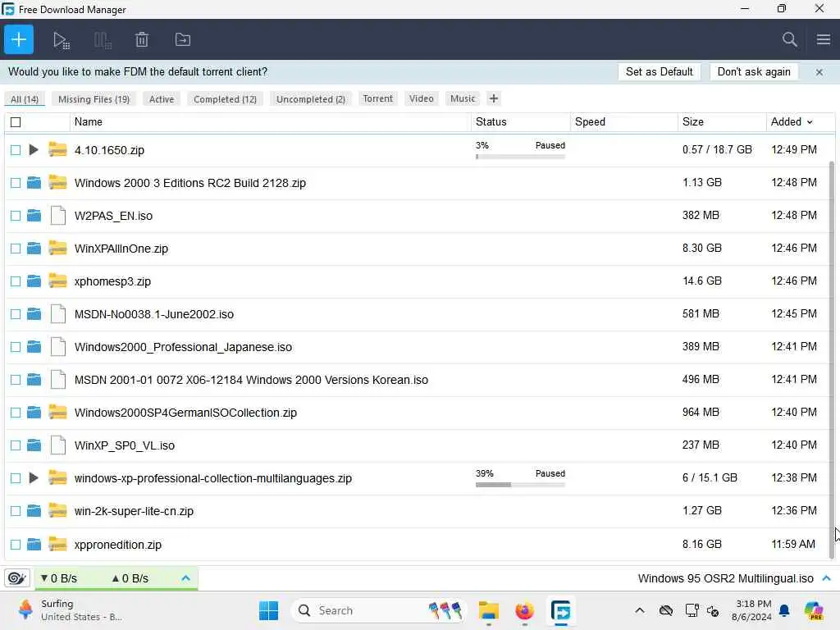The width and height of the screenshot is (840, 630).
Task: Sort downloads by Speed column header
Action: click(x=623, y=122)
